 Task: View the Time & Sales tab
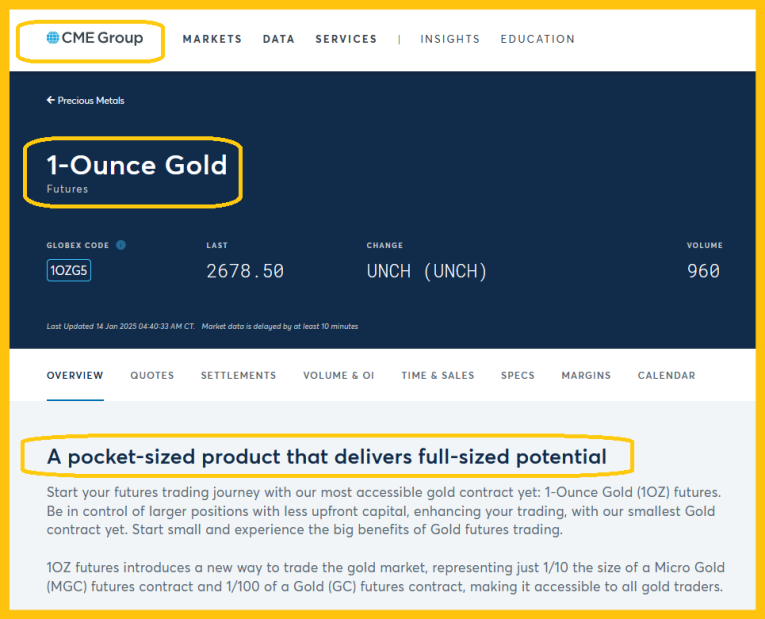[x=438, y=376]
